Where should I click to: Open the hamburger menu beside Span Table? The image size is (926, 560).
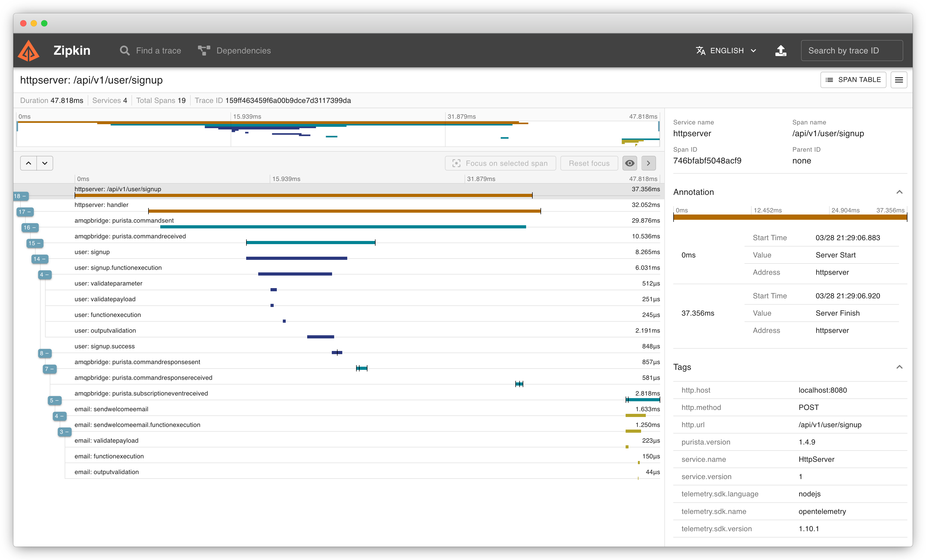(x=899, y=80)
